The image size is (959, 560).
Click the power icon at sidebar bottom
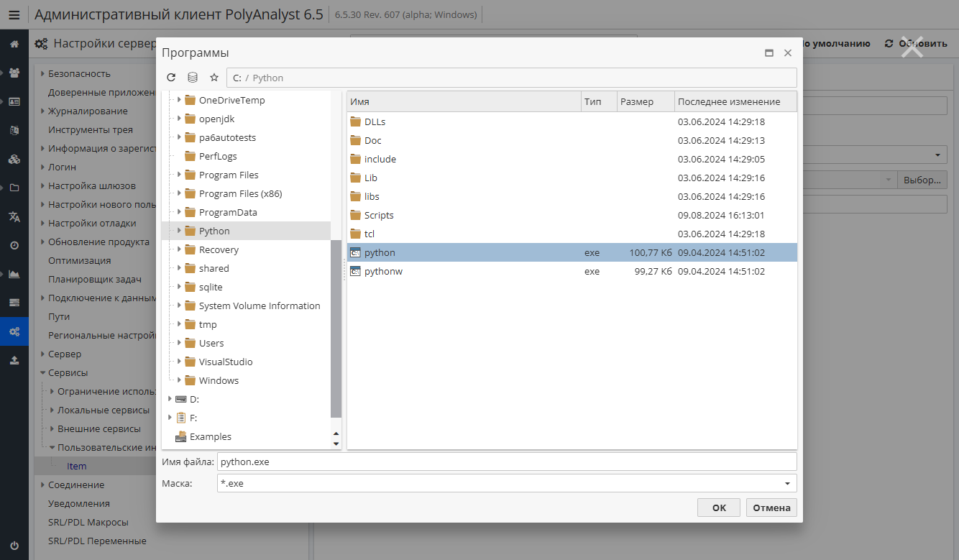pyautogui.click(x=14, y=546)
